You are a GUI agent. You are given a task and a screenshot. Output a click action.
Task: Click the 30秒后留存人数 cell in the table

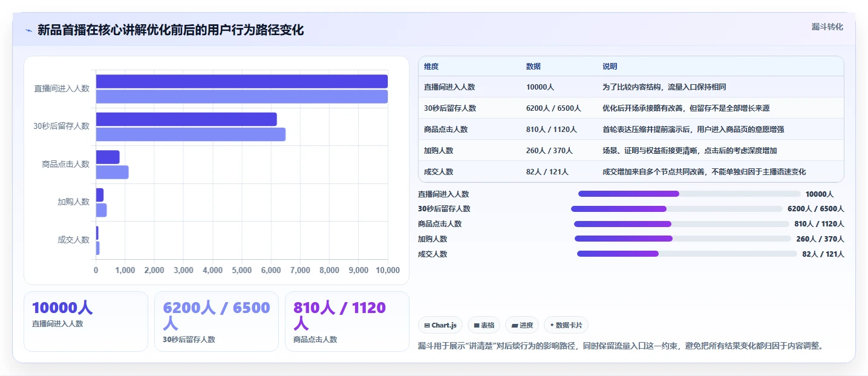pyautogui.click(x=450, y=108)
